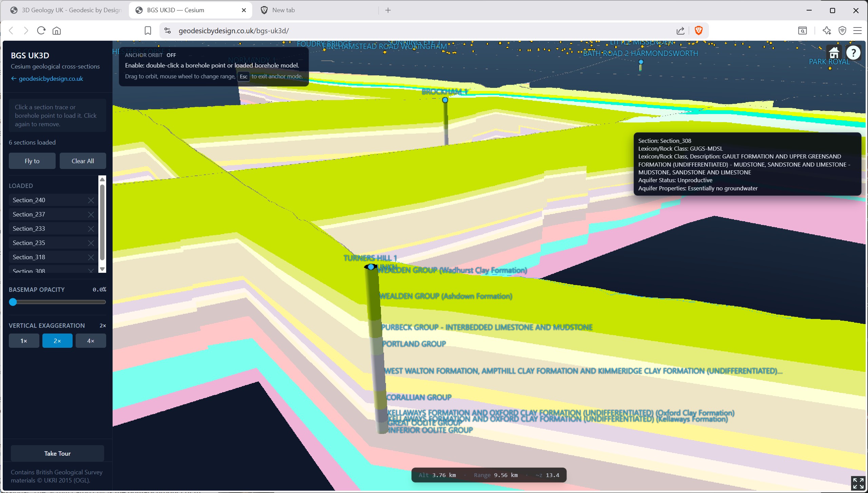Set vertical exaggeration to 4×
Screen dimensions: 868x493
[x=91, y=341]
